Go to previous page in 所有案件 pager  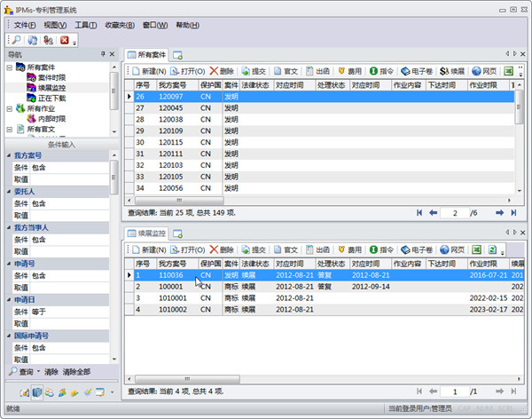[433, 213]
